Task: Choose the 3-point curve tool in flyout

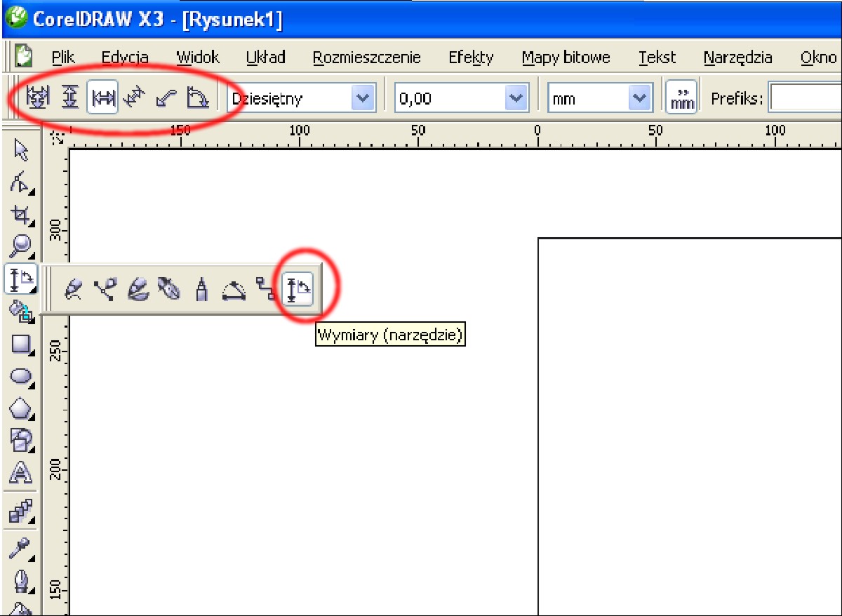Action: 234,289
